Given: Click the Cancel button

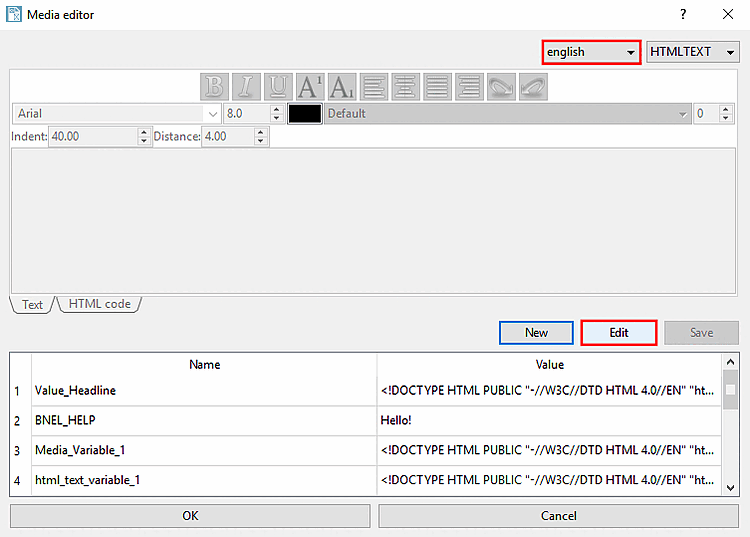Looking at the screenshot, I should coord(559,515).
